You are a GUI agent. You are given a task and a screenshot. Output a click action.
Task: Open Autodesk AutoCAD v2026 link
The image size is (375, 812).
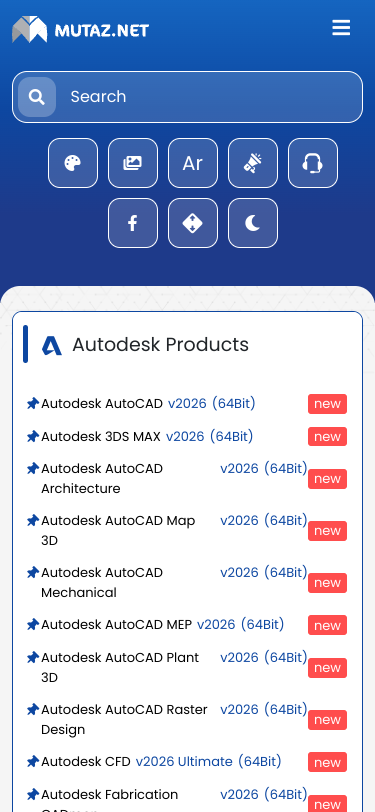click(x=148, y=403)
